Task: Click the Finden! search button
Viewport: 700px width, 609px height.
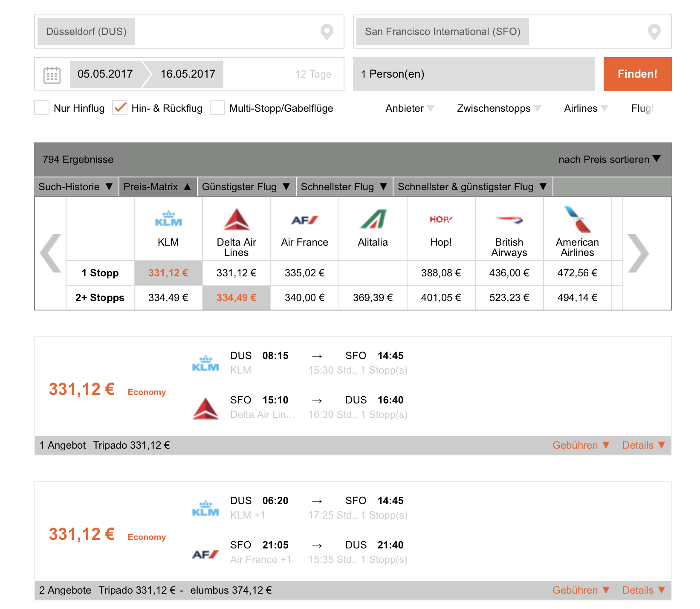Action: (637, 74)
